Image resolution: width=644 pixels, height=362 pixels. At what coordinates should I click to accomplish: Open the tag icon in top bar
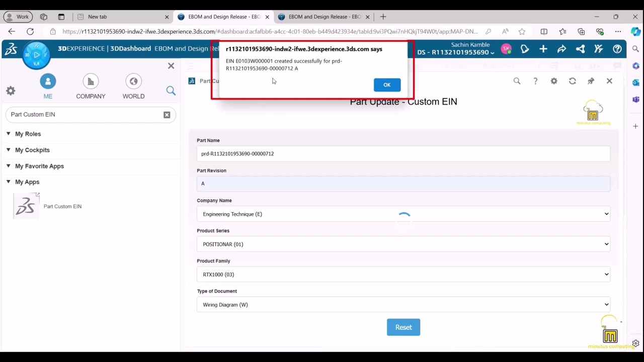click(525, 49)
